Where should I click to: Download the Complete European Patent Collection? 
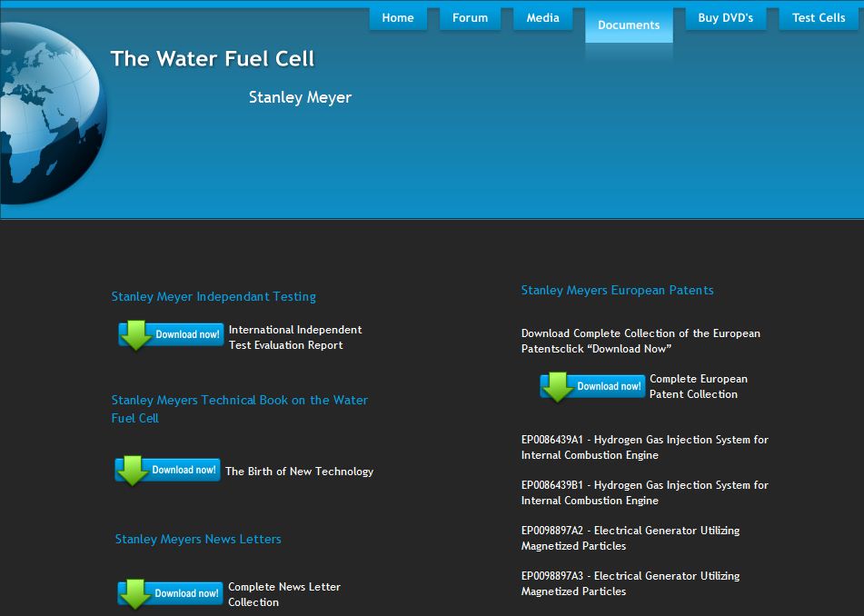(592, 386)
